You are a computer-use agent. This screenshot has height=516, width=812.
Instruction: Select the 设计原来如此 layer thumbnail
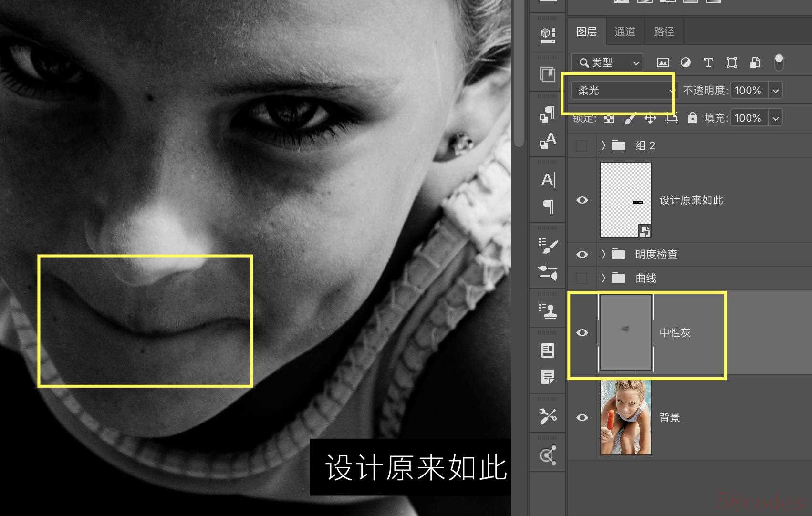click(625, 200)
